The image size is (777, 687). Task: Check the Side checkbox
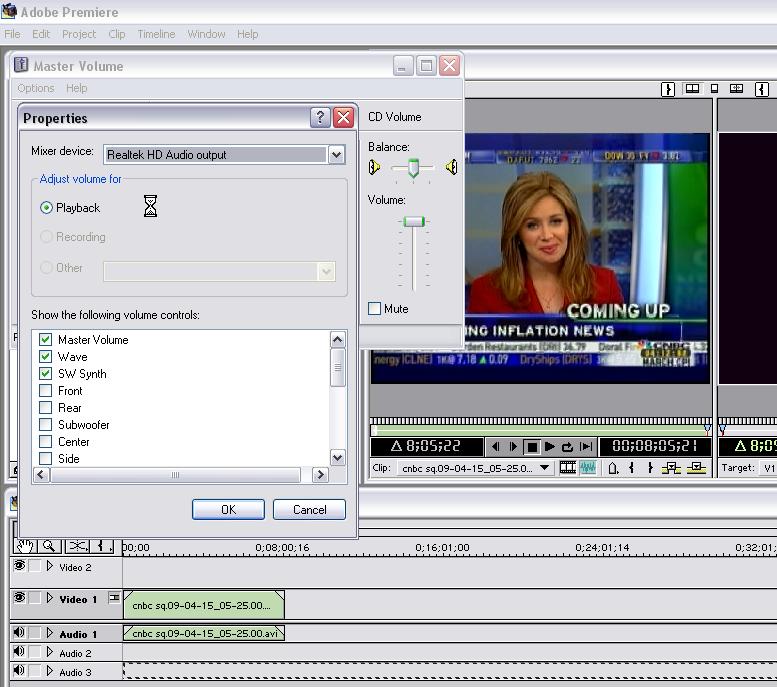coord(46,458)
